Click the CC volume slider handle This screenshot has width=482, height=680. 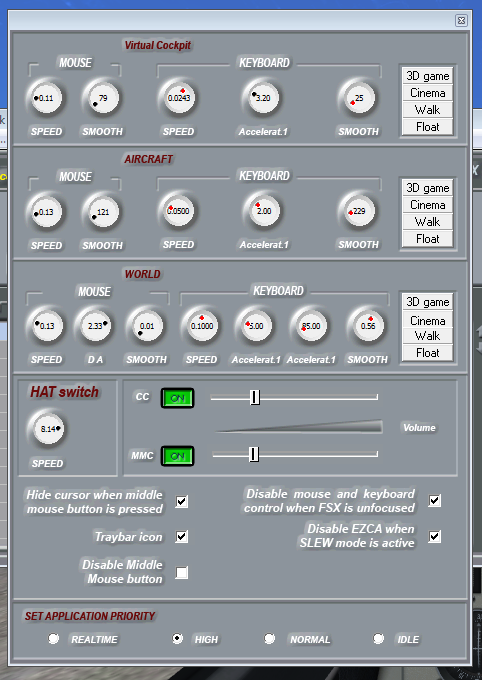[255, 397]
